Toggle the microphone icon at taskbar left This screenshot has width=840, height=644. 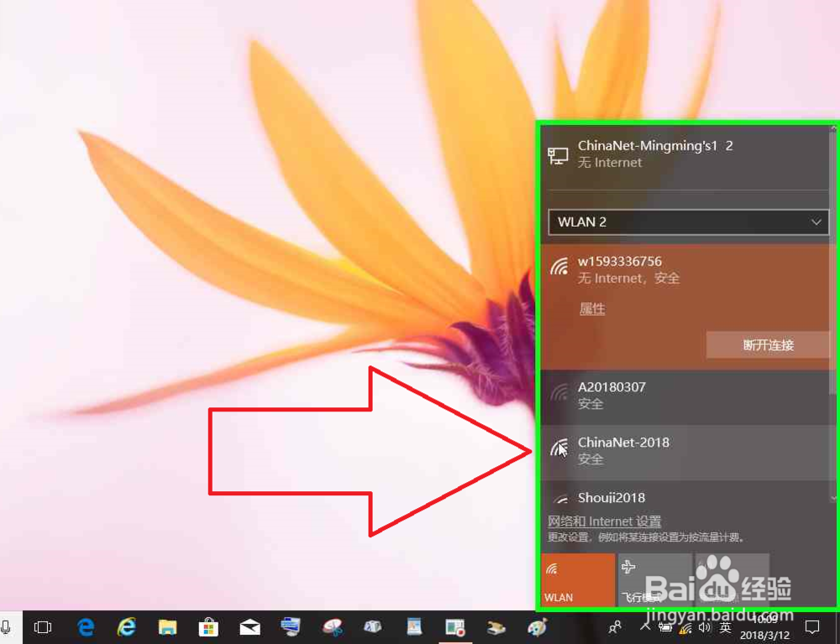pos(7,627)
